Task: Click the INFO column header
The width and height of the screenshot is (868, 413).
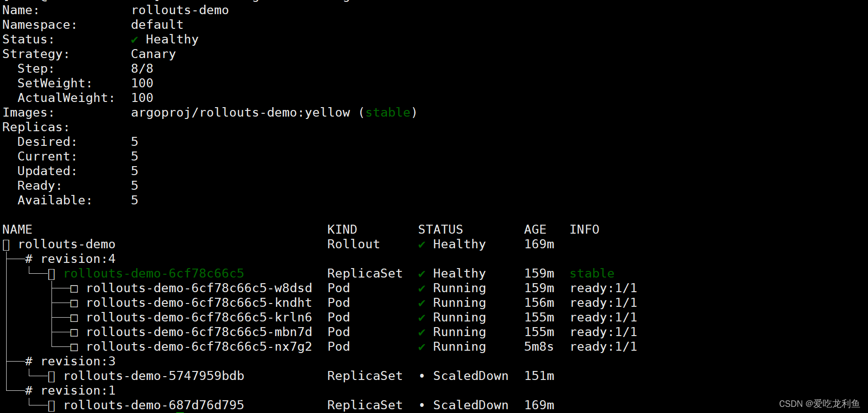Action: click(x=584, y=229)
